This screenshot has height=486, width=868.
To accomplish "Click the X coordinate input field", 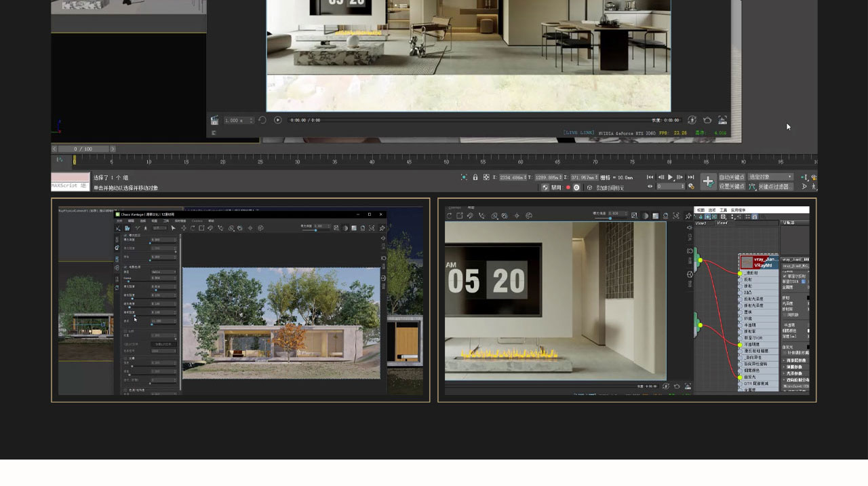I will coord(513,177).
